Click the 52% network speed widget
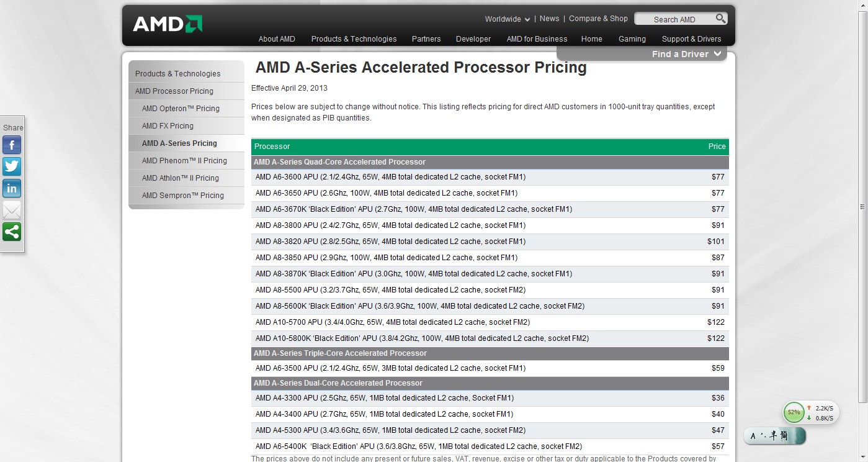 coord(794,412)
